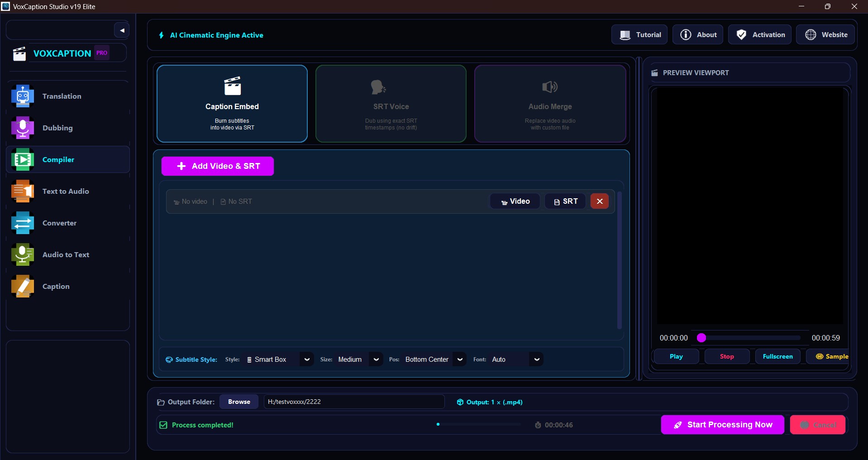Click the SRT Voice speaking head icon
The width and height of the screenshot is (868, 460).
coord(378,86)
